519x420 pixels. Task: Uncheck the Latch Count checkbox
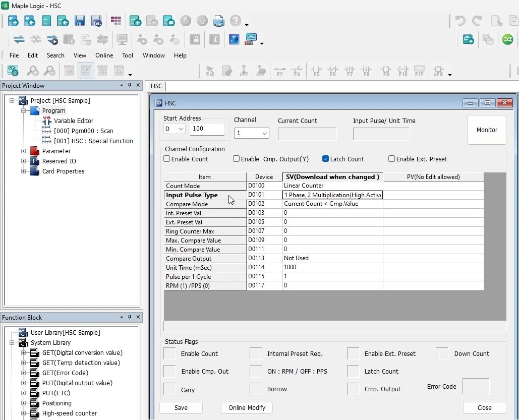pos(325,159)
